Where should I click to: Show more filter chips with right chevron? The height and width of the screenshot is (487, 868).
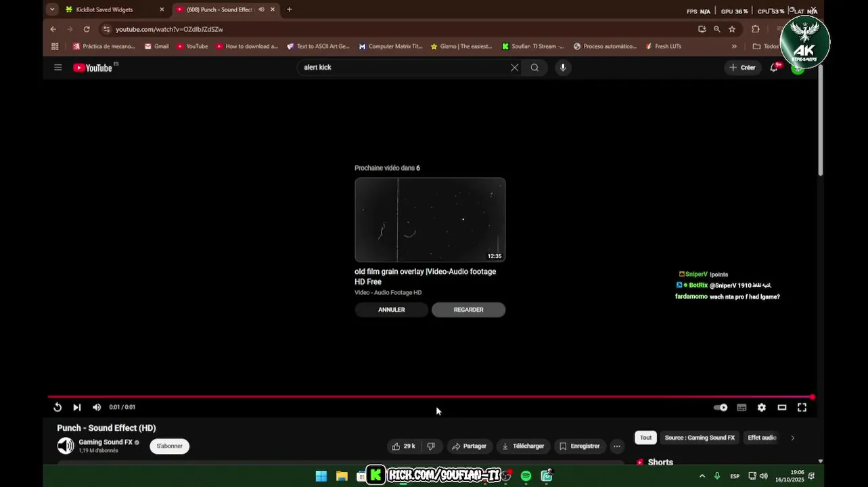click(793, 438)
